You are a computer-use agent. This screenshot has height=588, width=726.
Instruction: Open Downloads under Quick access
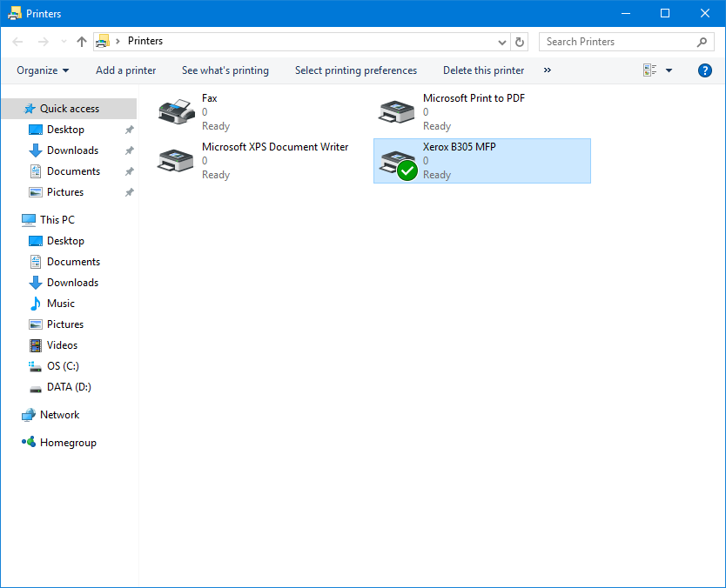[73, 150]
